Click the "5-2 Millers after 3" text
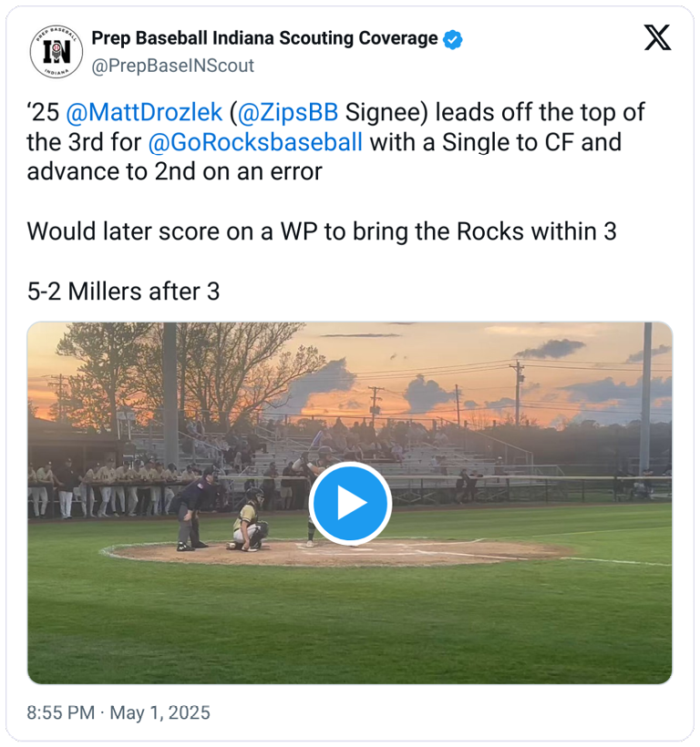700x747 pixels. (124, 292)
